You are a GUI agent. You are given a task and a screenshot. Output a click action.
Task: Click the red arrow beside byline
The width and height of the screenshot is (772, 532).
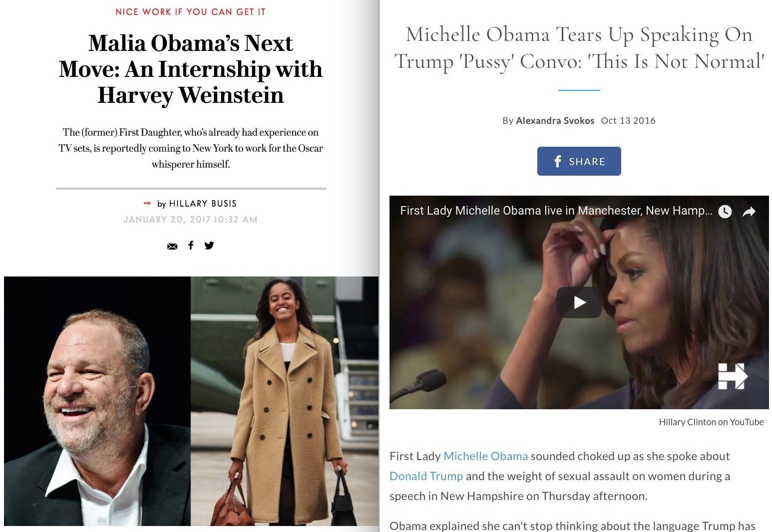tap(147, 203)
